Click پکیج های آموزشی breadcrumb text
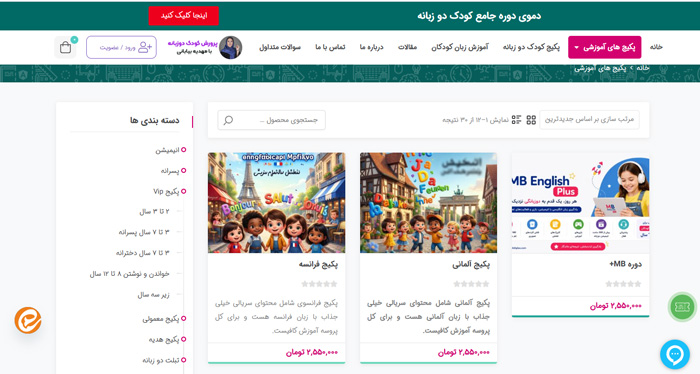Viewport: 700px width, 374px height. click(x=600, y=68)
